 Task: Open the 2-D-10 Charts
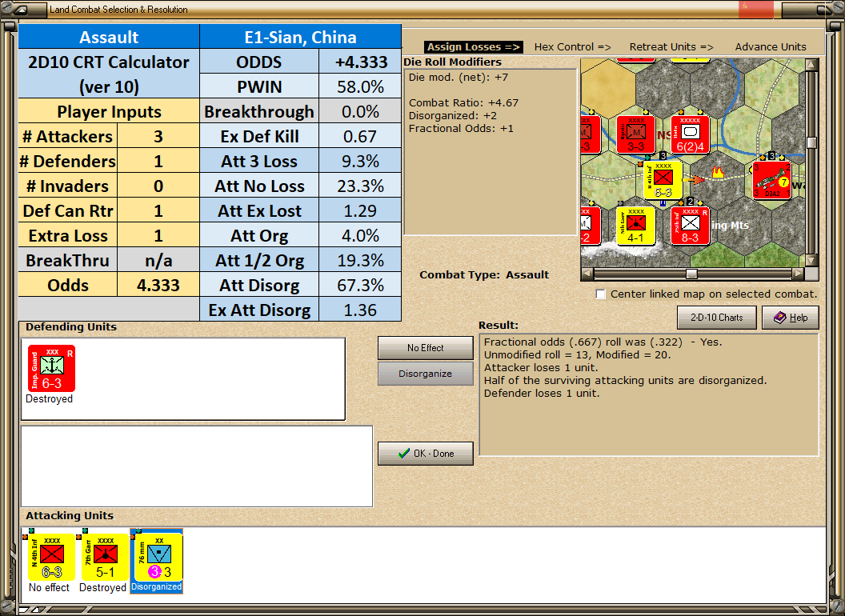[717, 318]
